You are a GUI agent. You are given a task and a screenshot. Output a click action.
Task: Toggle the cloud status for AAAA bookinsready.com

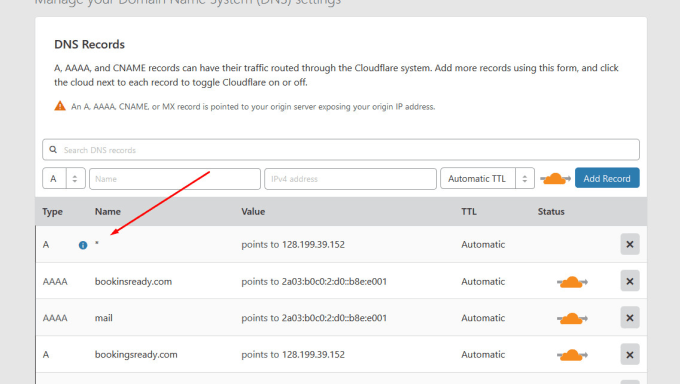[572, 282]
